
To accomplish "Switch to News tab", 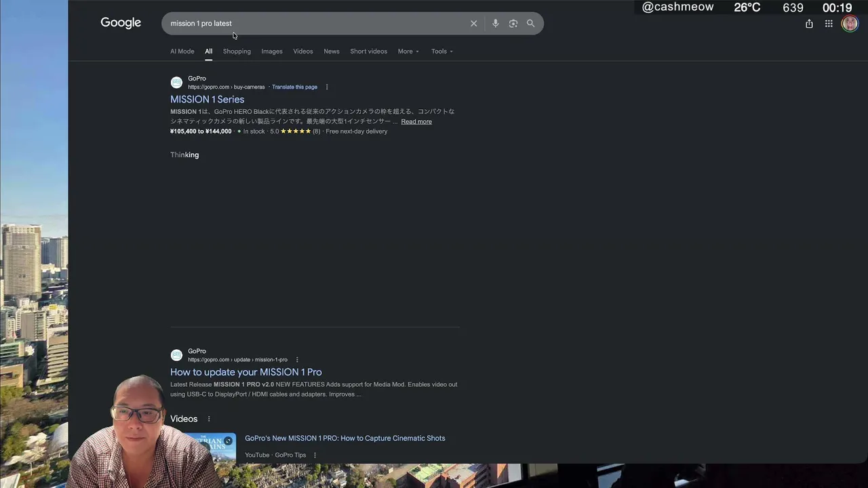I will [332, 52].
